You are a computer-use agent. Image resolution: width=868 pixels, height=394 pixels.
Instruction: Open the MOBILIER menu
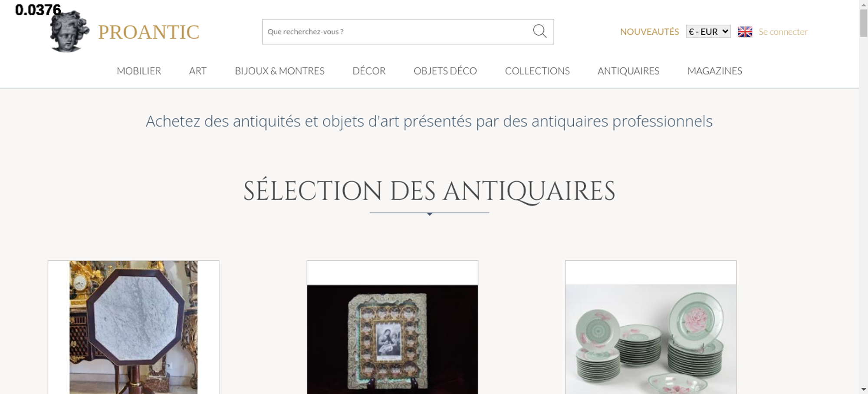click(x=139, y=71)
